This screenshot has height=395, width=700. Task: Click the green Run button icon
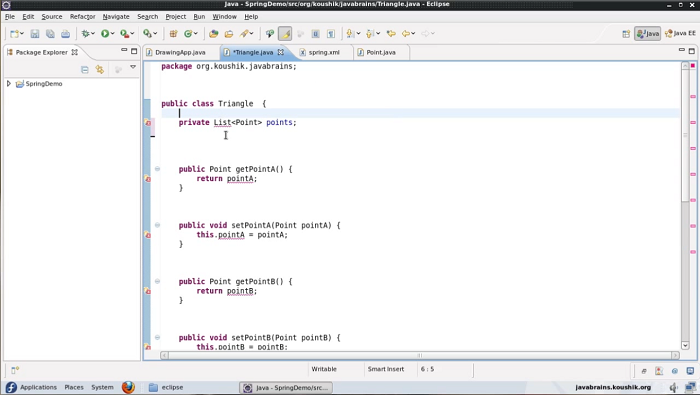(105, 33)
